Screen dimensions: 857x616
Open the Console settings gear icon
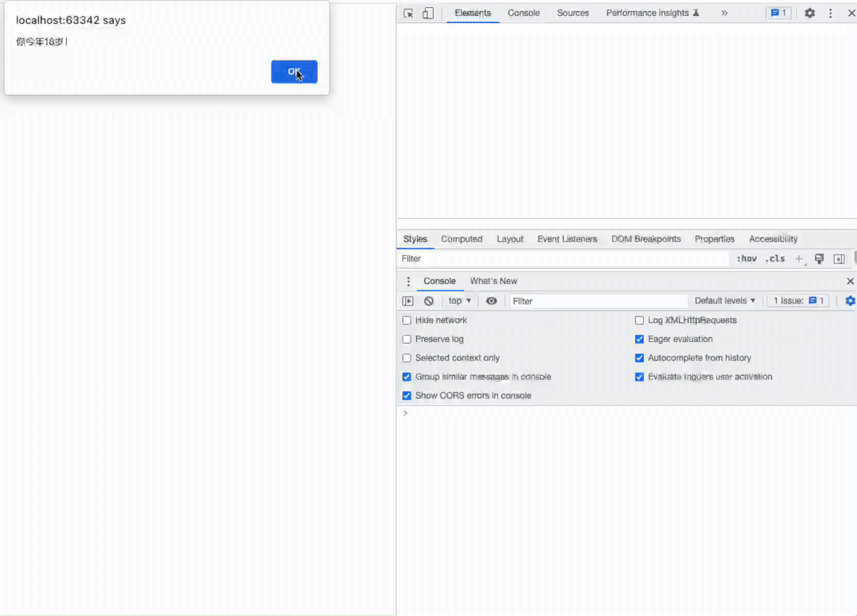coord(849,300)
